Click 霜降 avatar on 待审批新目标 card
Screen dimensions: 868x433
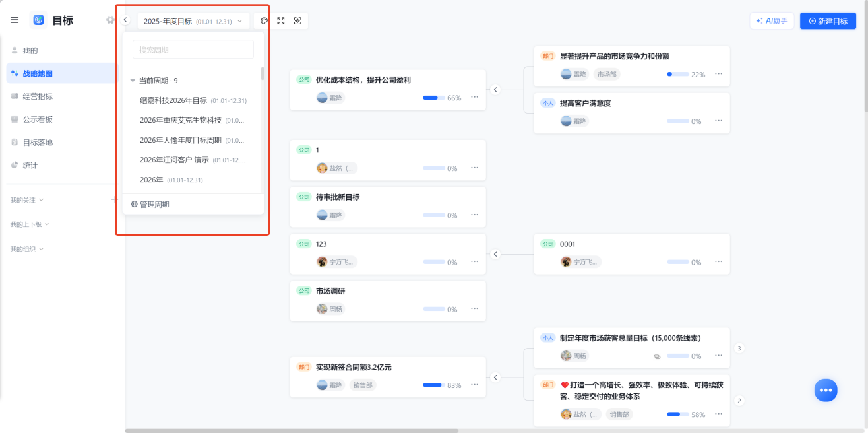pyautogui.click(x=322, y=215)
